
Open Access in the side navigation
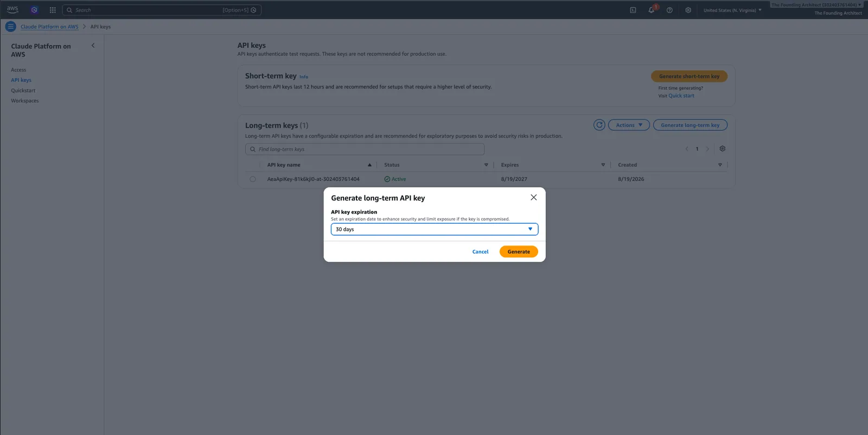[x=18, y=70]
